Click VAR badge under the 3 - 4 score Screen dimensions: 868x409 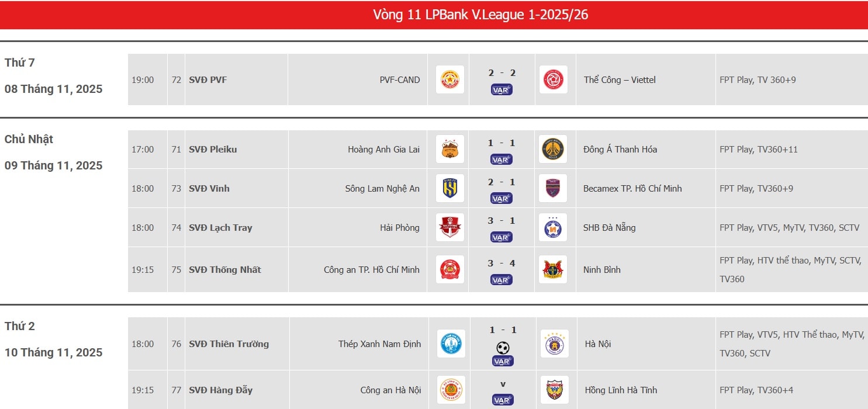[x=502, y=280]
